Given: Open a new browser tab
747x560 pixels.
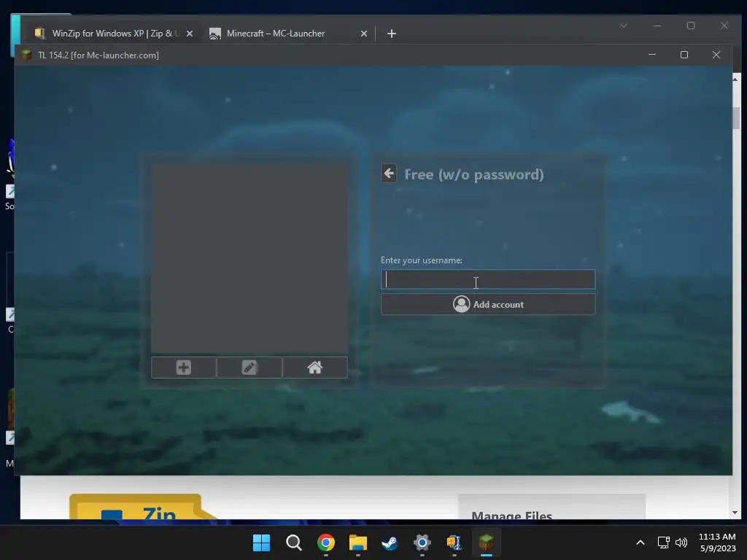Looking at the screenshot, I should [x=392, y=34].
